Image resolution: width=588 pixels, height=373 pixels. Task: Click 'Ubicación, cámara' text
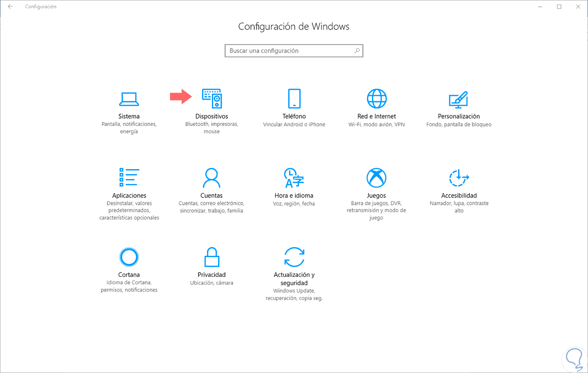pyautogui.click(x=212, y=283)
